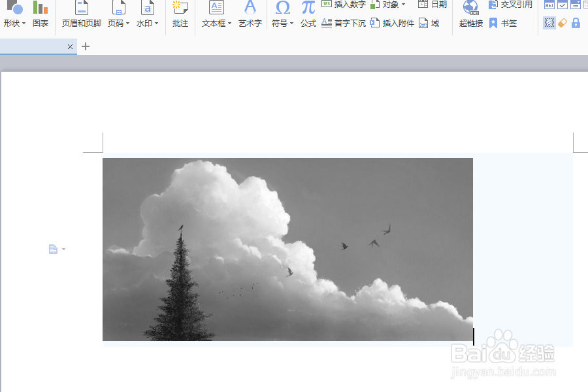Expand the 符号 dropdown arrow
This screenshot has height=392, width=588.
pos(292,24)
